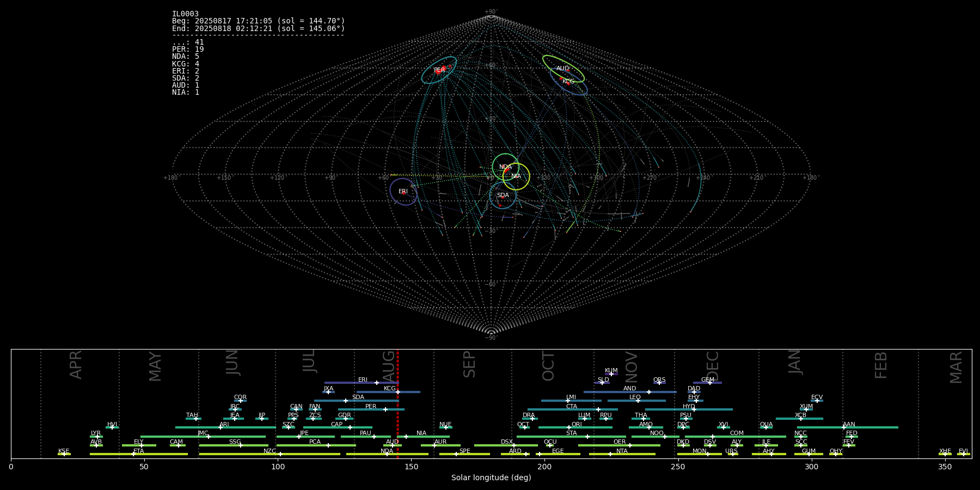Click the OCT shower label in the timeline

coord(523,425)
